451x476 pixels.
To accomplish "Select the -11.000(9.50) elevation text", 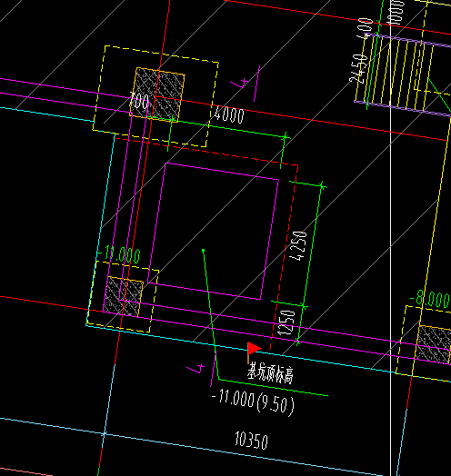I will point(253,402).
